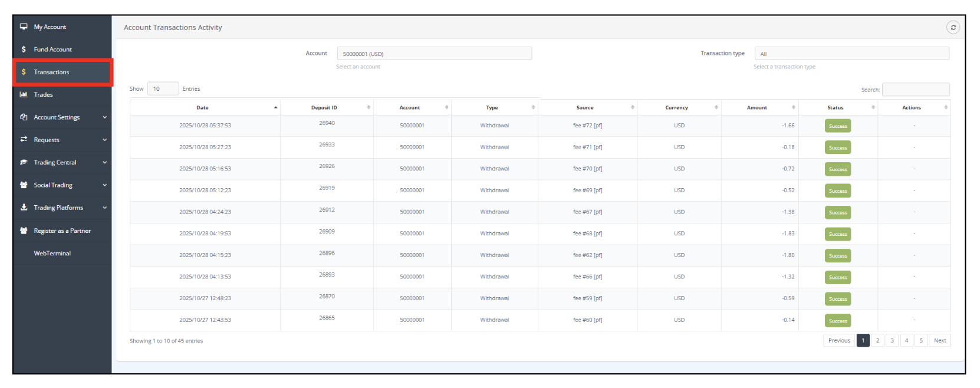Expand the Account Settings submenu chevron
This screenshot has height=388, width=980.
(x=104, y=117)
